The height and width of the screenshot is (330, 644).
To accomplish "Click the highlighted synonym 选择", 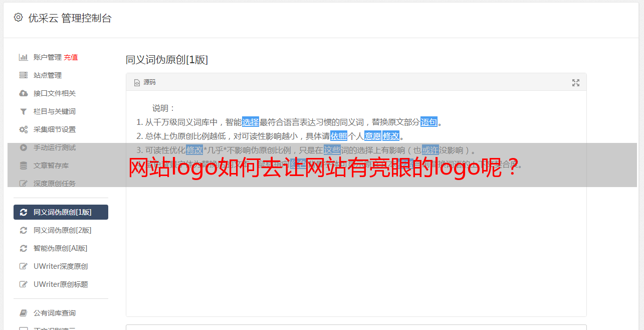I will [251, 122].
